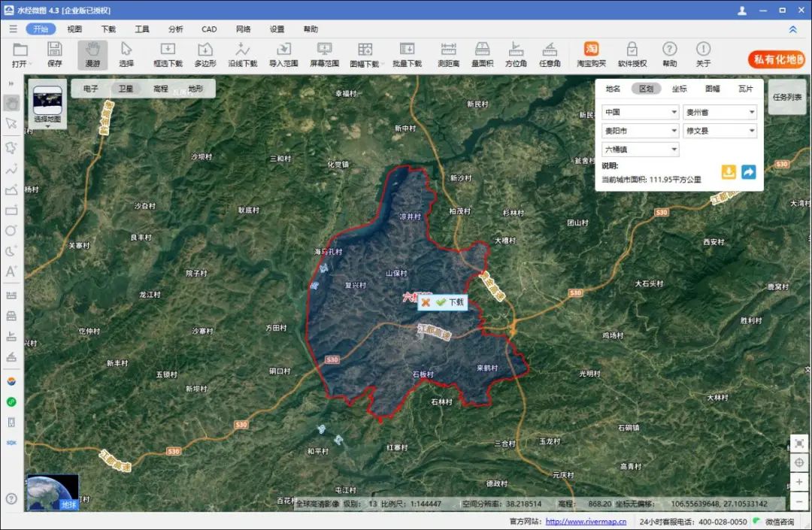Expand the 贵州省 province dropdown
The width and height of the screenshot is (812, 530).
click(x=720, y=112)
